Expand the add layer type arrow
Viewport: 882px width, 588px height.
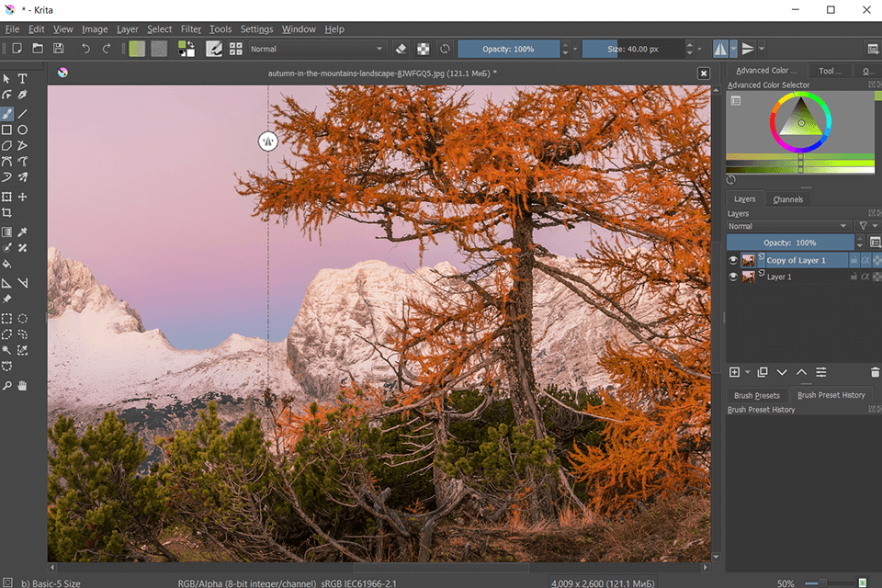[x=748, y=372]
